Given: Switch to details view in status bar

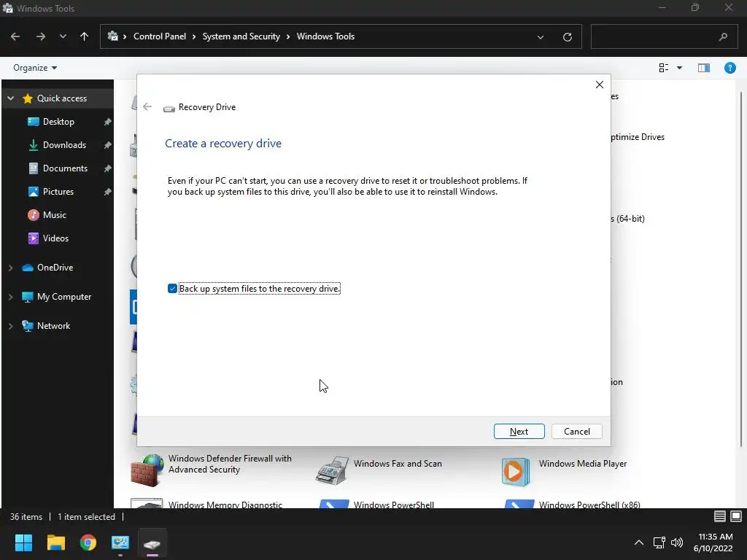Looking at the screenshot, I should tap(720, 516).
